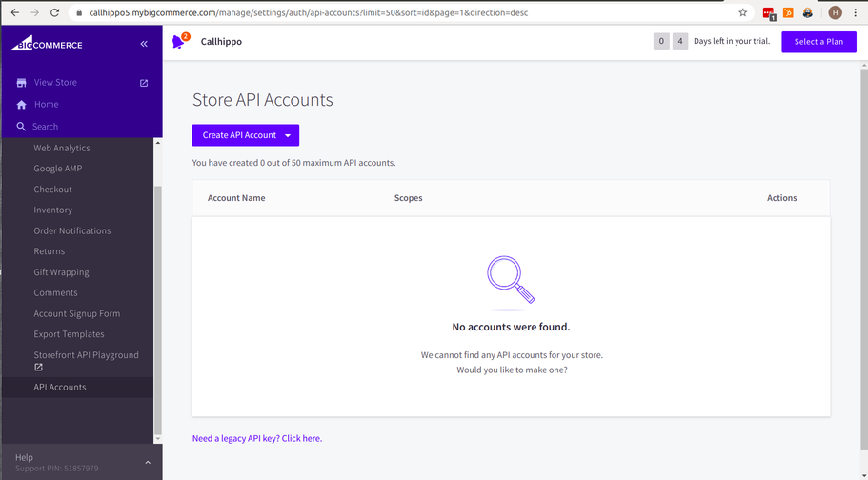Click the browser forward arrow

pos(34,12)
